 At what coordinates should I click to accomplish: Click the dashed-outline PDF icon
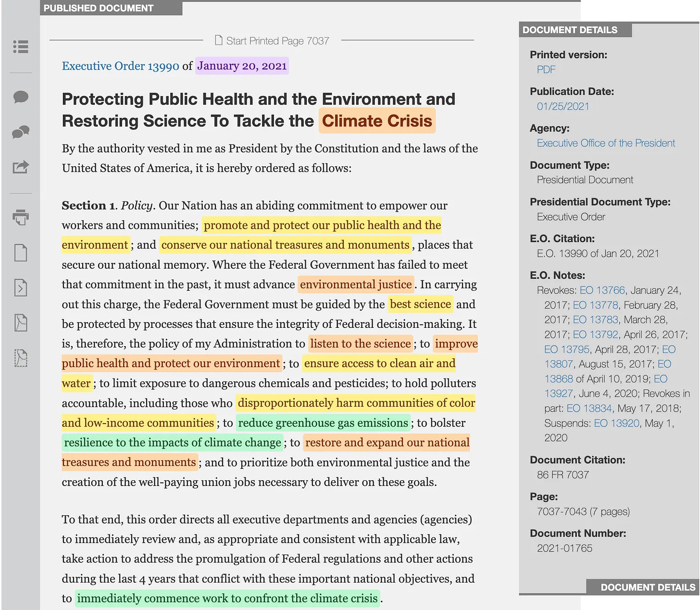21,358
